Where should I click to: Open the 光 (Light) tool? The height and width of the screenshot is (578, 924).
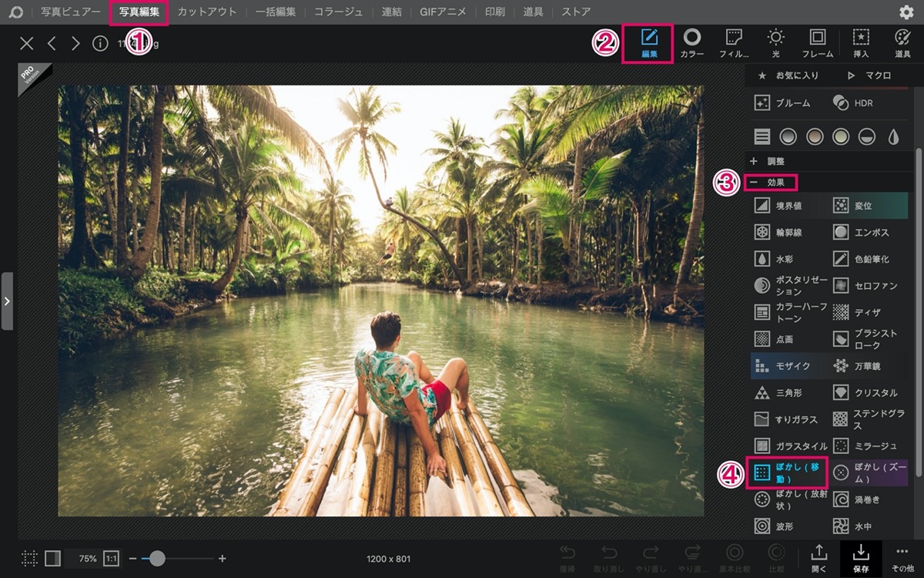775,43
